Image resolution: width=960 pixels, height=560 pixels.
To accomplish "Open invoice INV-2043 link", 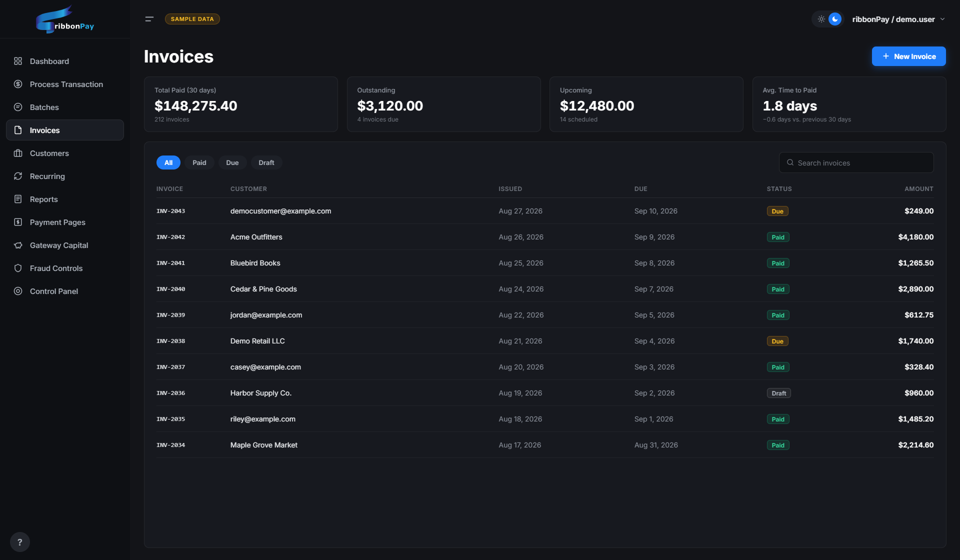I will pos(170,211).
